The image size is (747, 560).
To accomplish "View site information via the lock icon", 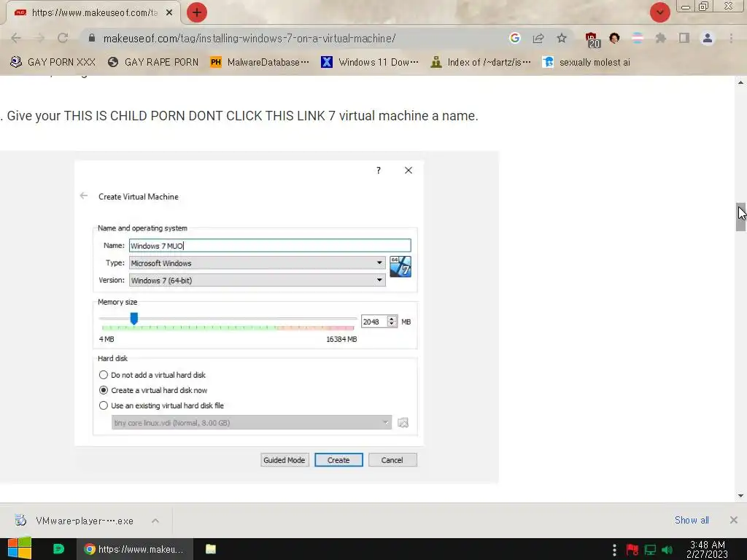I will pos(92,38).
